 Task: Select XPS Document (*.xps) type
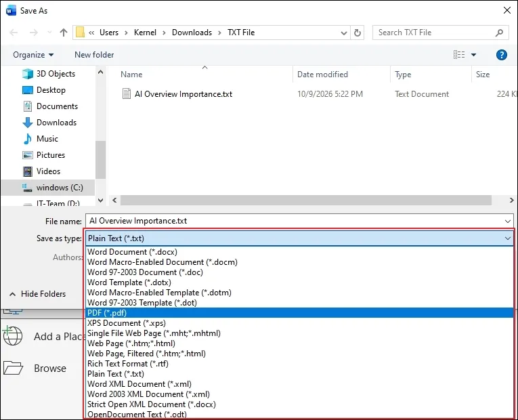click(x=300, y=323)
